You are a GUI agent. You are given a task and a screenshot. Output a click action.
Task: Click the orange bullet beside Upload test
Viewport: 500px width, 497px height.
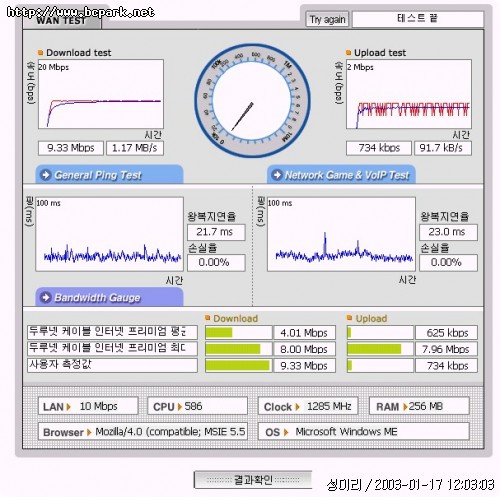(x=349, y=53)
